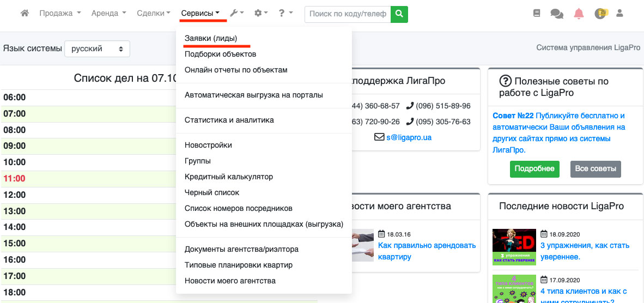
Task: Click the green search magnifier button
Action: point(399,14)
